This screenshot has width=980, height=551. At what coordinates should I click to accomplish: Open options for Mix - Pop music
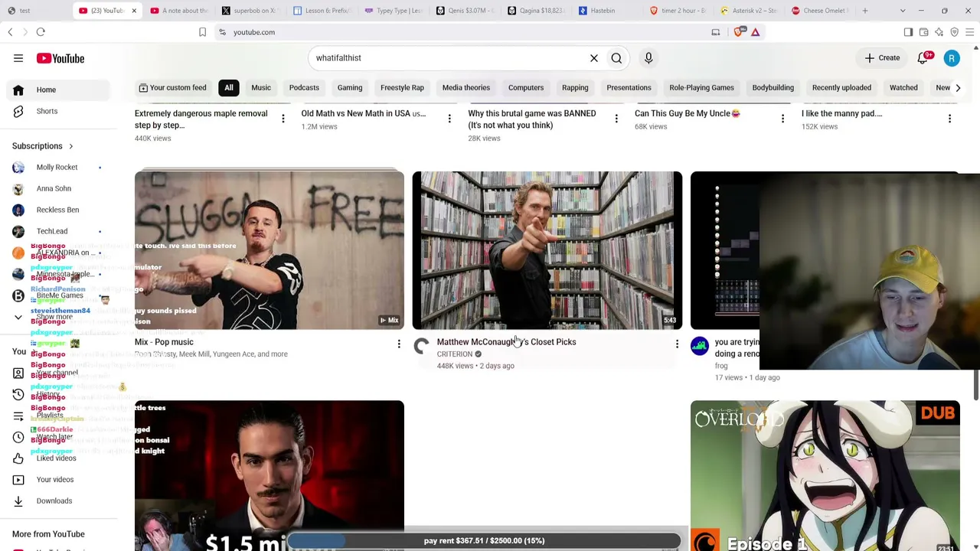point(399,344)
